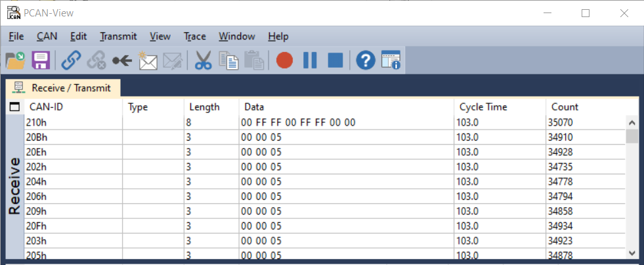Select the row with CAN-ID 203h
This screenshot has width=644, height=265.
(324, 241)
